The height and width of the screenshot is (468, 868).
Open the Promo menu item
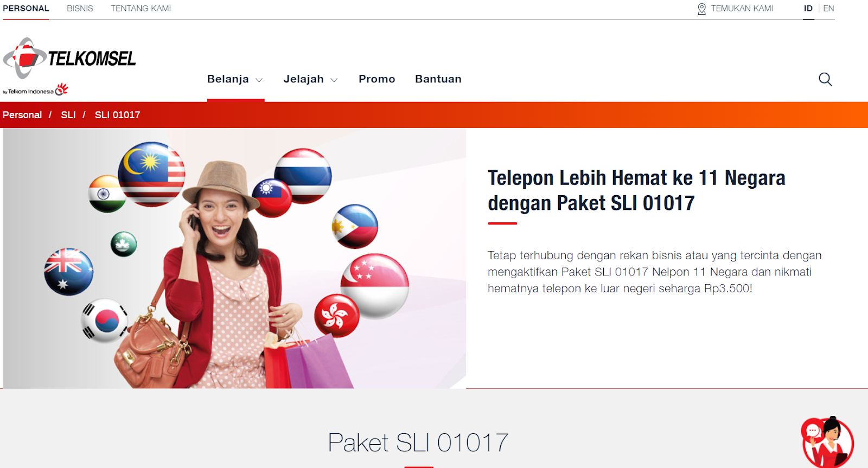[x=377, y=79]
